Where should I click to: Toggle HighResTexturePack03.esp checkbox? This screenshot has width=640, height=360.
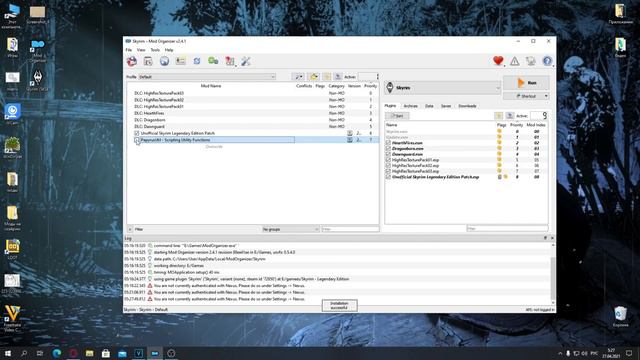point(388,171)
